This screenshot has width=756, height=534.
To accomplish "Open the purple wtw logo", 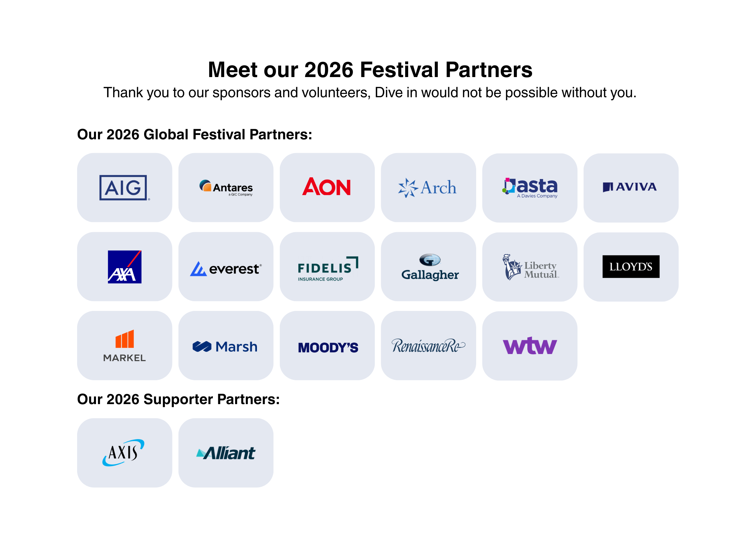I will pos(529,346).
